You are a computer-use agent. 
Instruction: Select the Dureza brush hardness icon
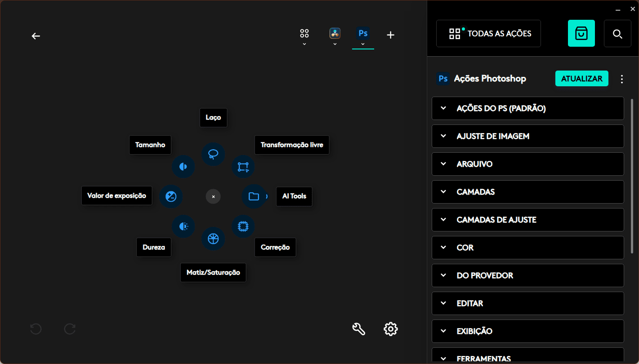[x=183, y=226]
